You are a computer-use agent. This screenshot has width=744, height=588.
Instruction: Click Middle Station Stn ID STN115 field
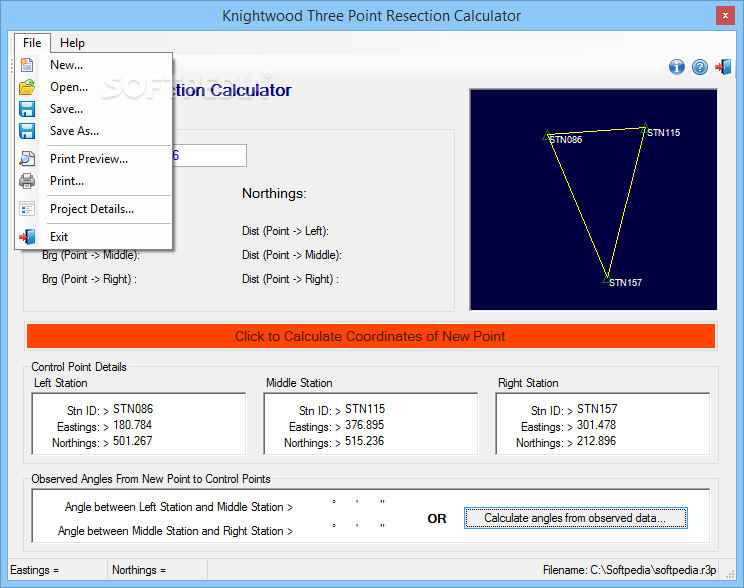[x=365, y=409]
